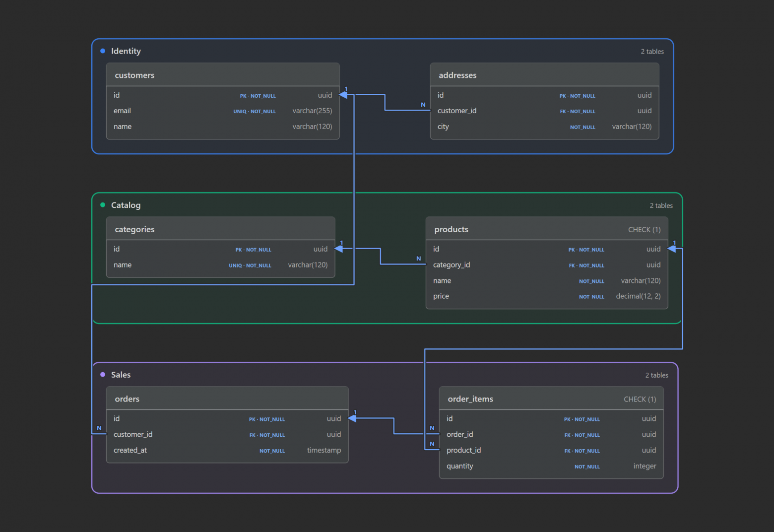Click the integer type of quantity

pyautogui.click(x=645, y=466)
